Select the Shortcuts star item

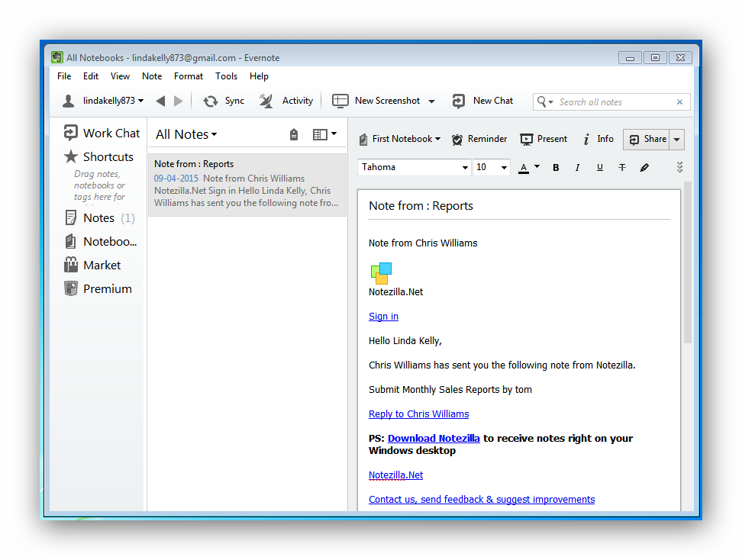point(99,156)
